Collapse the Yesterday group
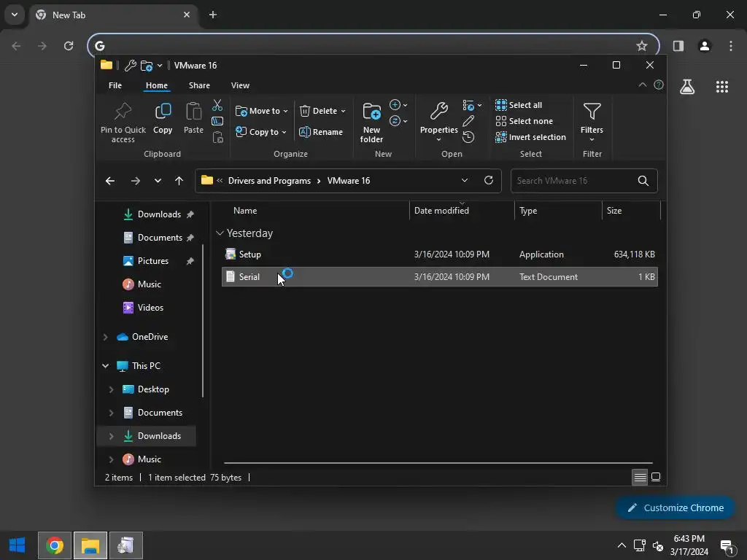This screenshot has width=747, height=560. (220, 233)
